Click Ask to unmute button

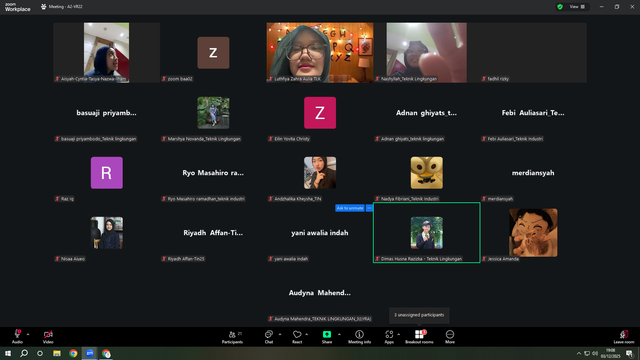coord(350,208)
